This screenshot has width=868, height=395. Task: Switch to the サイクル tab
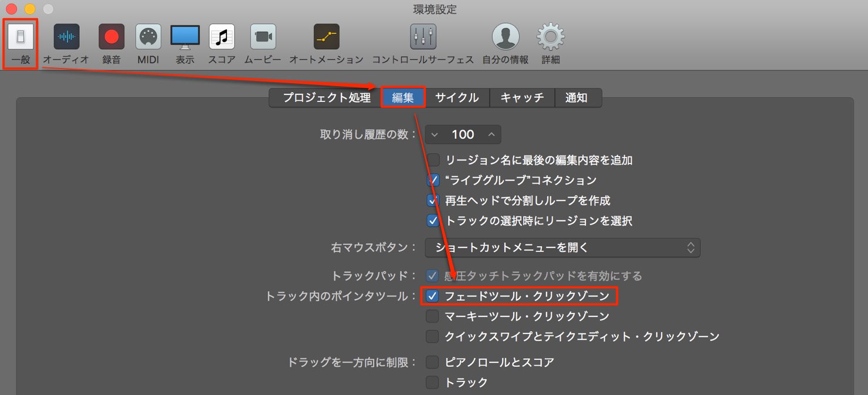(457, 98)
